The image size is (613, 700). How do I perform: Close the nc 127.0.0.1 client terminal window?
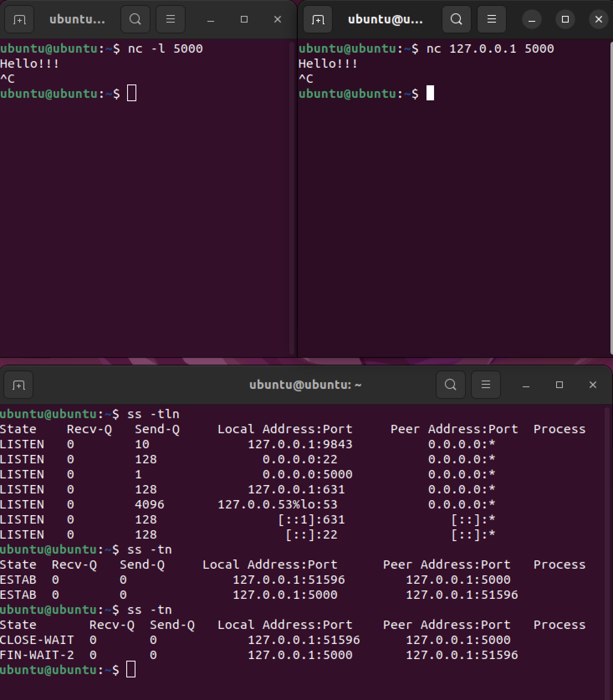[x=598, y=19]
